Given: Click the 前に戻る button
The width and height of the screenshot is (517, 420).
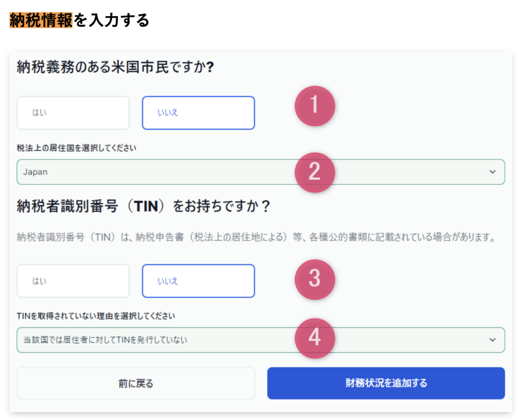Looking at the screenshot, I should (136, 384).
